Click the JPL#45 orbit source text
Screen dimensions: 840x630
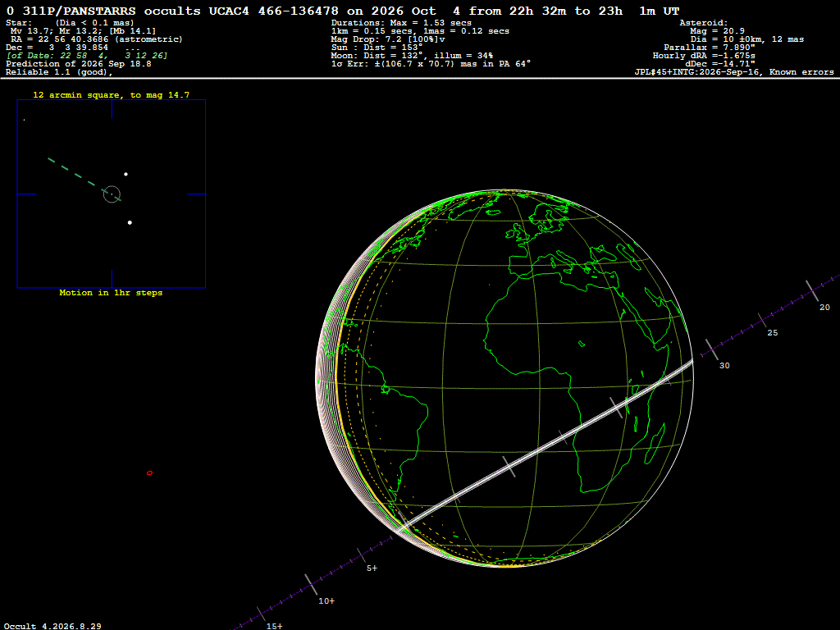(x=734, y=72)
